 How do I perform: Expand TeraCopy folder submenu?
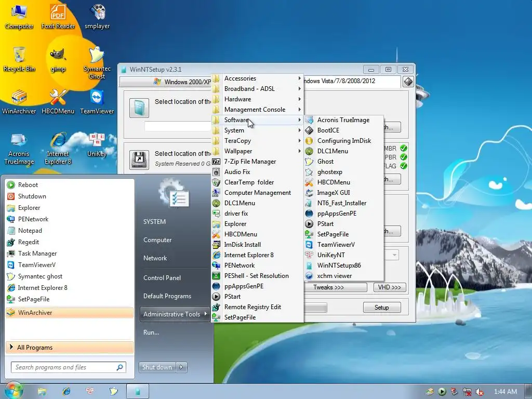(x=257, y=141)
